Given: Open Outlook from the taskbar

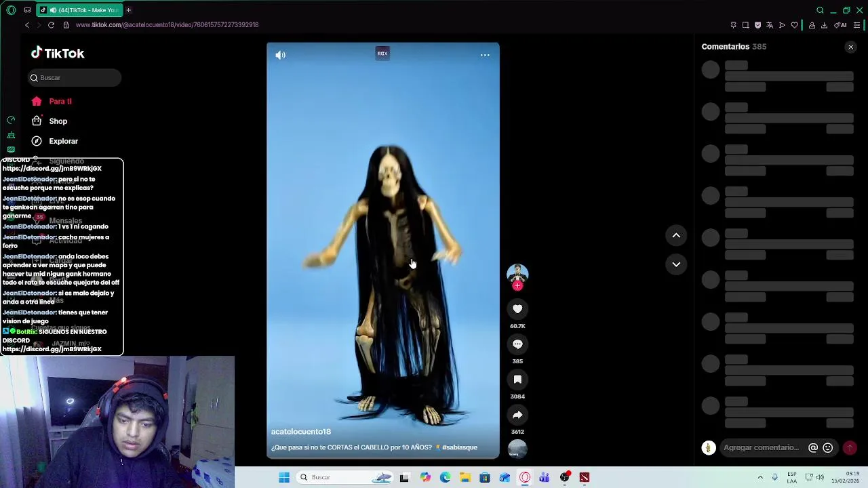Looking at the screenshot, I should tap(505, 477).
